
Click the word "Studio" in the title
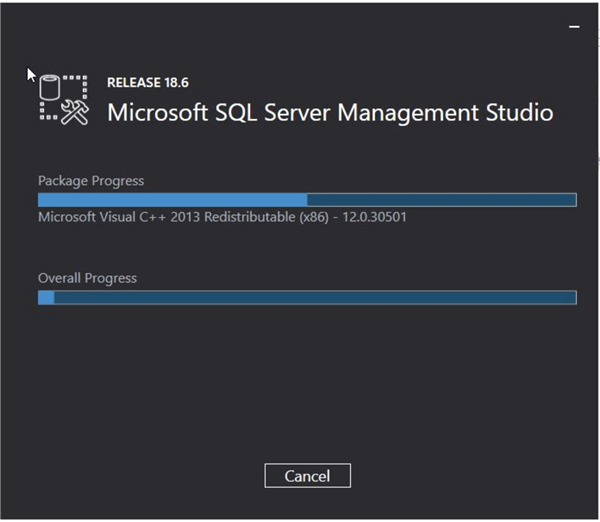[515, 112]
